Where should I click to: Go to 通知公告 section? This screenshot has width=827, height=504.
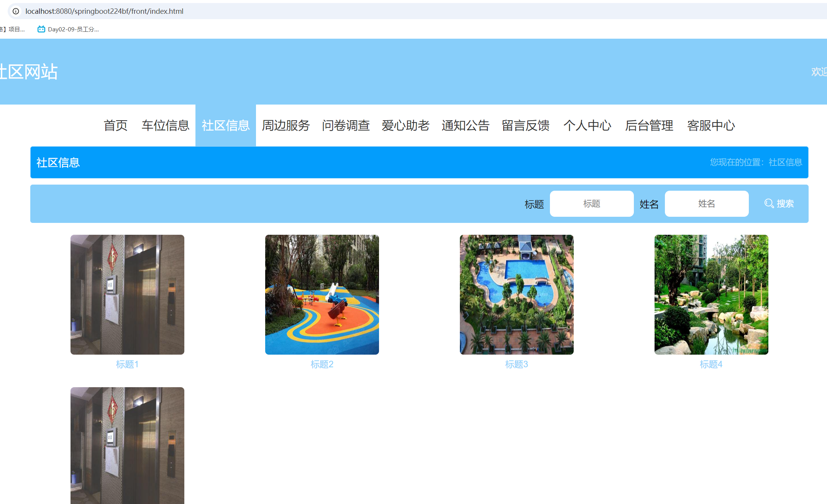465,125
